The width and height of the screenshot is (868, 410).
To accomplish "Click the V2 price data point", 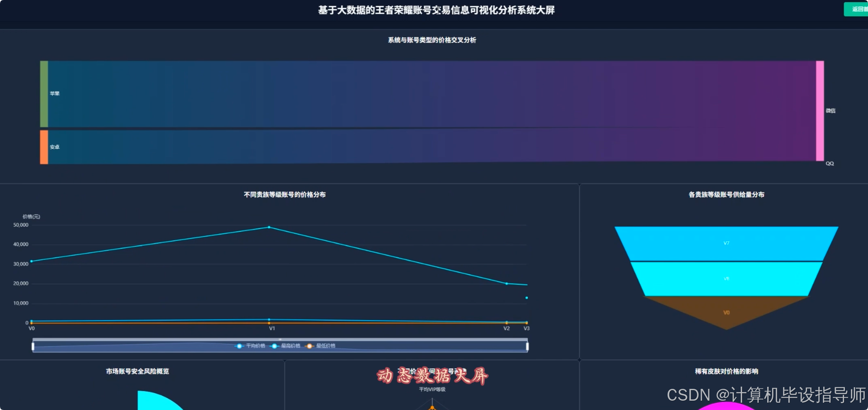I will click(506, 284).
